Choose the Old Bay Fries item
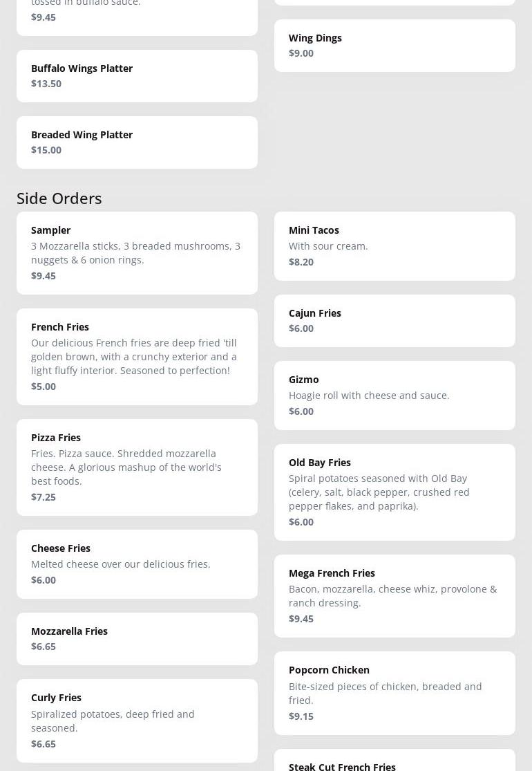532x771 pixels. (395, 493)
